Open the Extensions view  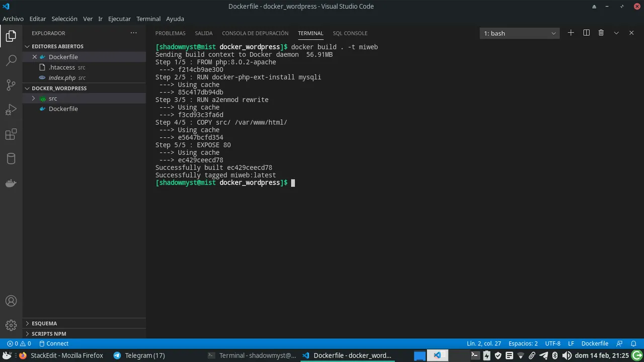11,134
